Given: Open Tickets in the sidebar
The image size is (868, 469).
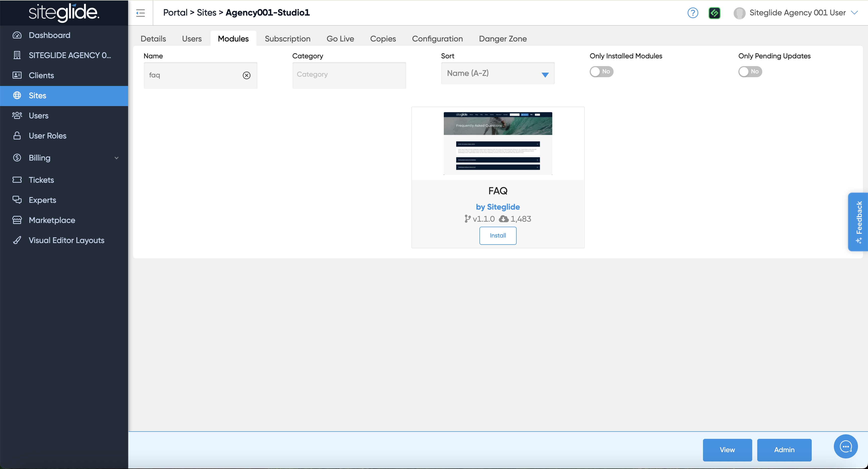Looking at the screenshot, I should click(x=41, y=180).
